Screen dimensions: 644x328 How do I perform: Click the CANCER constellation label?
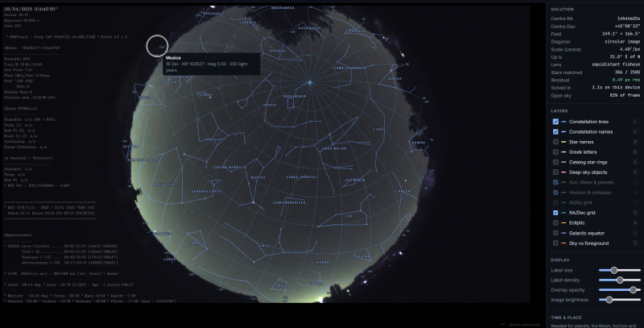402,191
